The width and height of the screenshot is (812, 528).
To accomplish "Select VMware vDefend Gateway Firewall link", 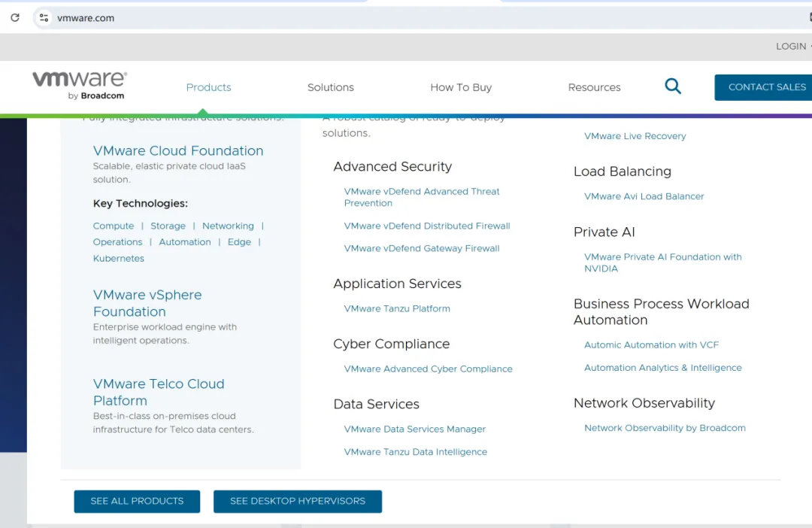I will tap(421, 249).
